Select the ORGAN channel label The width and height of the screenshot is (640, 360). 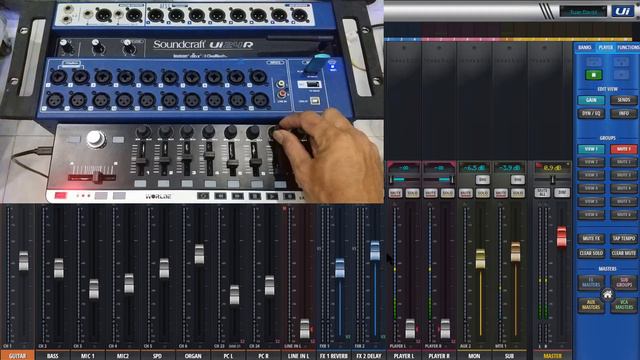(193, 356)
